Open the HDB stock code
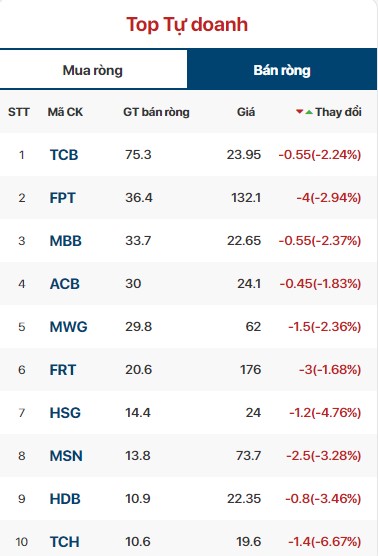 point(65,499)
